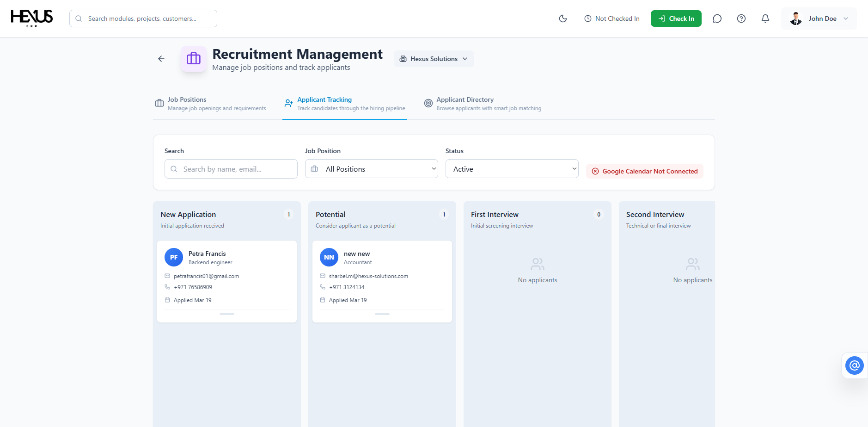Open John Doe user menu
Viewport: 868px width, 427px height.
point(819,19)
